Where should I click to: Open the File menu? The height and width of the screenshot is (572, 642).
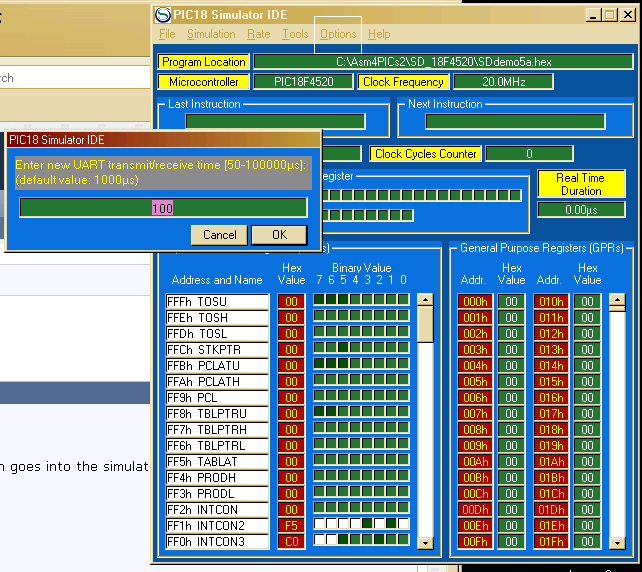tap(167, 34)
